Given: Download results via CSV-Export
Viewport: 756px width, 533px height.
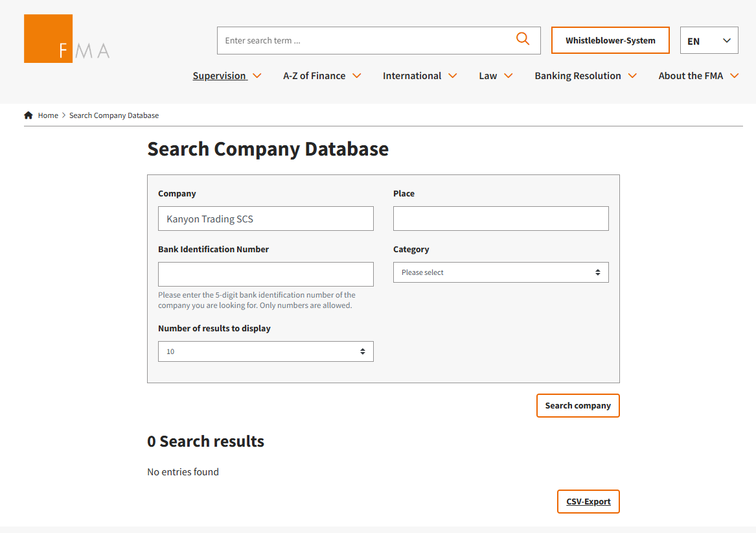Looking at the screenshot, I should (588, 501).
